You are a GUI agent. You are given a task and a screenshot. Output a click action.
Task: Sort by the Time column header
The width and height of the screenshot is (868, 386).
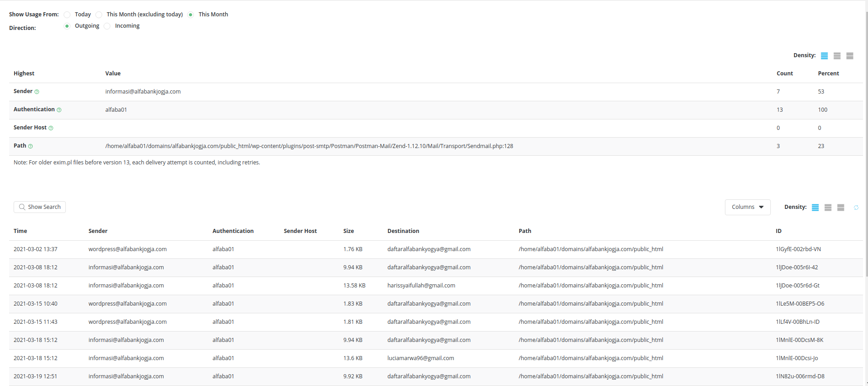[x=20, y=231]
